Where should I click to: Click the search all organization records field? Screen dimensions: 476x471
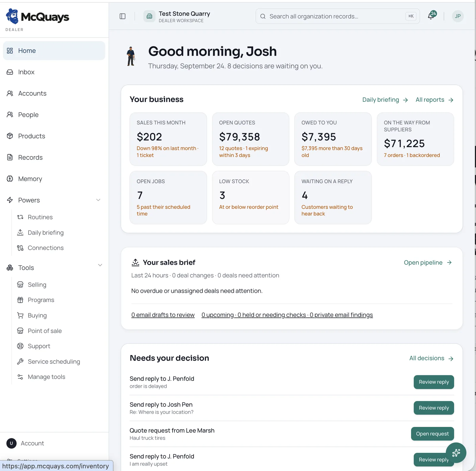coord(337,16)
